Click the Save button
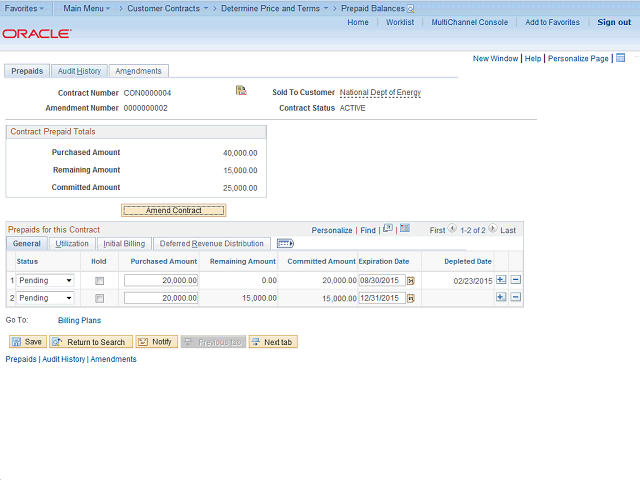The height and width of the screenshot is (480, 640). click(x=27, y=342)
